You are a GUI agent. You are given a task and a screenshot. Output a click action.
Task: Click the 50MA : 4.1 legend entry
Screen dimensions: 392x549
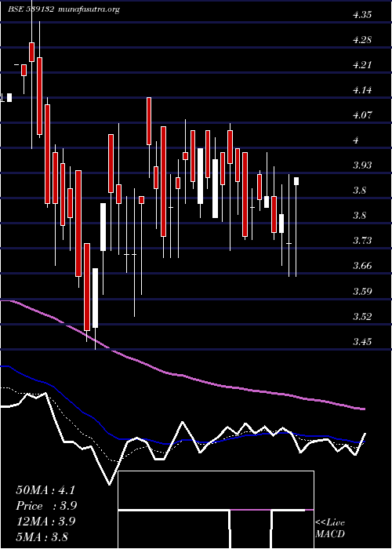[x=45, y=490]
